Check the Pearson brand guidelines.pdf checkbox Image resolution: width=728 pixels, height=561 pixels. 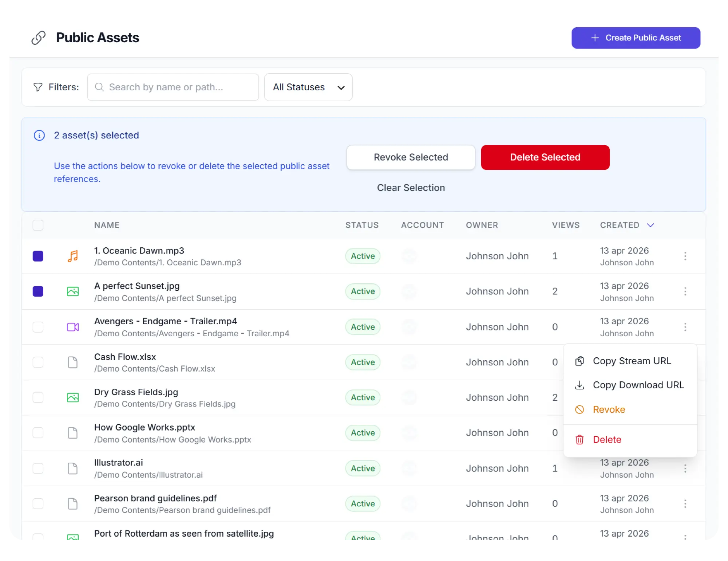[x=38, y=504]
